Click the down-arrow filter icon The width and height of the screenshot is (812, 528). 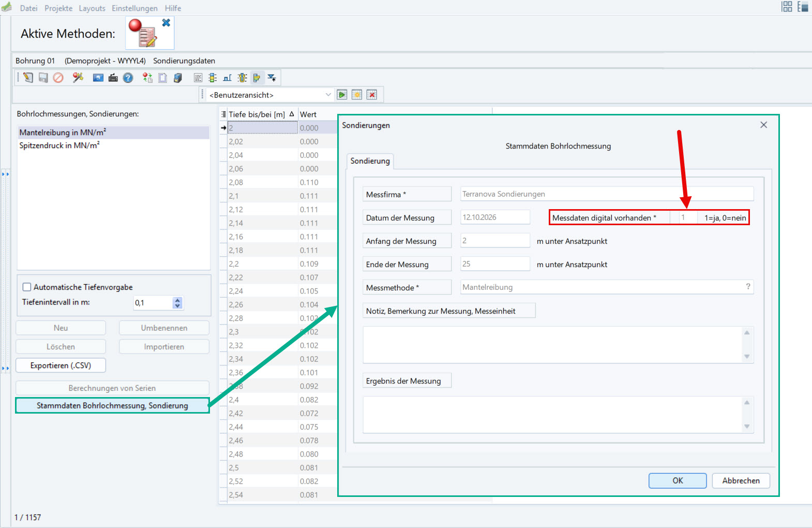click(x=272, y=78)
